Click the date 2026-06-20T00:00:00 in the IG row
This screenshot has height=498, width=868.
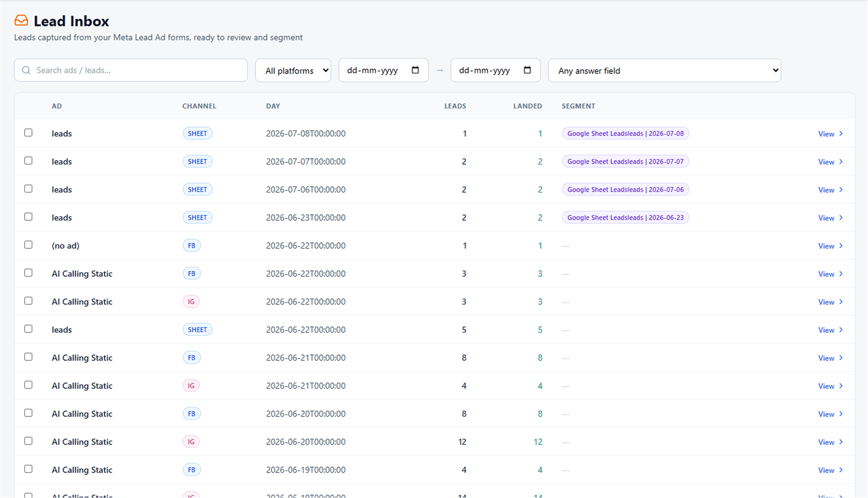tap(306, 442)
